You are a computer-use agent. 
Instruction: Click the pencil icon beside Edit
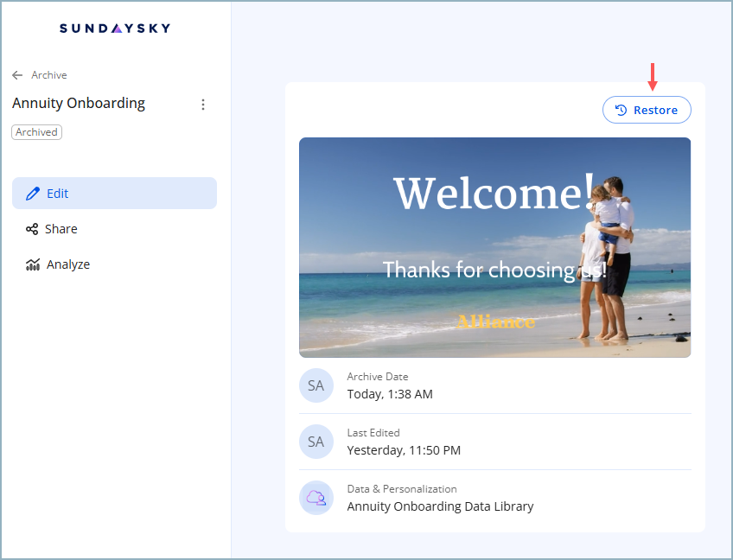pos(33,194)
